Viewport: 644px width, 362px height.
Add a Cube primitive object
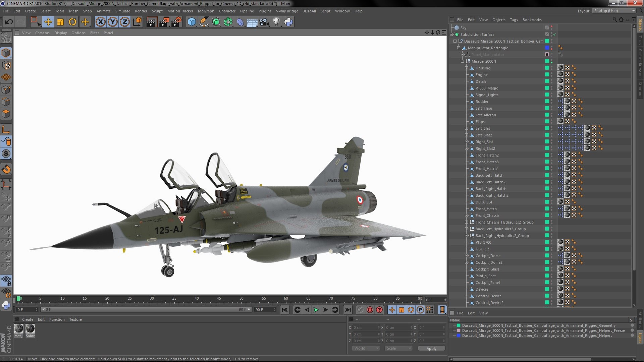[192, 22]
